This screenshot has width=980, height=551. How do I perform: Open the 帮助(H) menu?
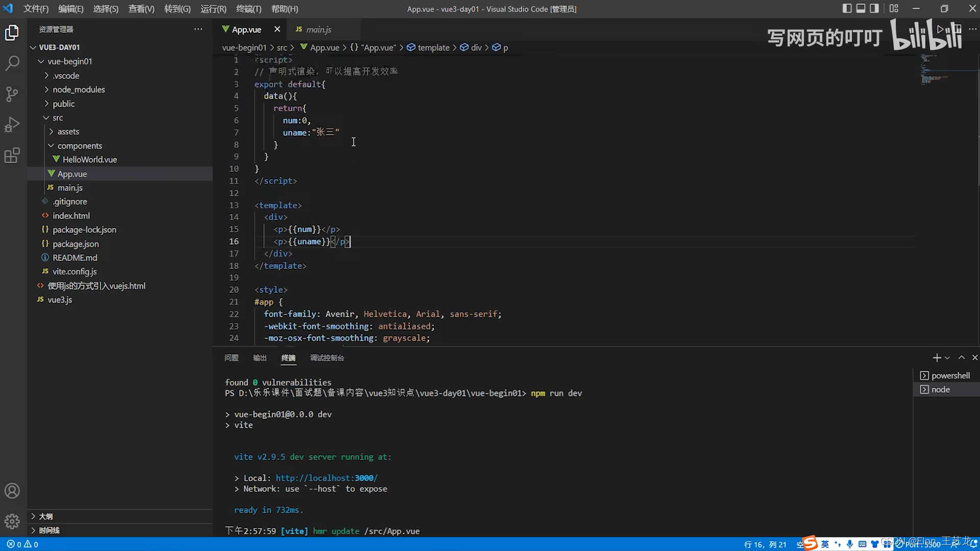(x=284, y=9)
